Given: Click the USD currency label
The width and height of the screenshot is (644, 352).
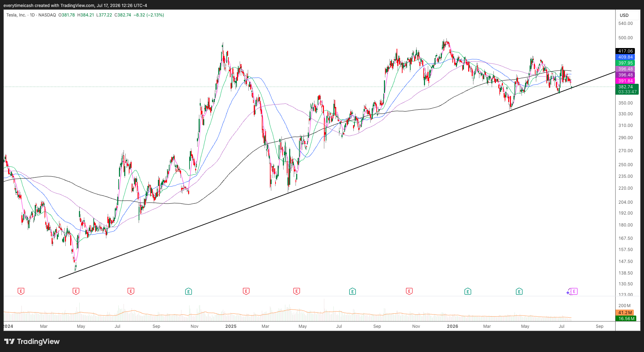Looking at the screenshot, I should tap(624, 15).
